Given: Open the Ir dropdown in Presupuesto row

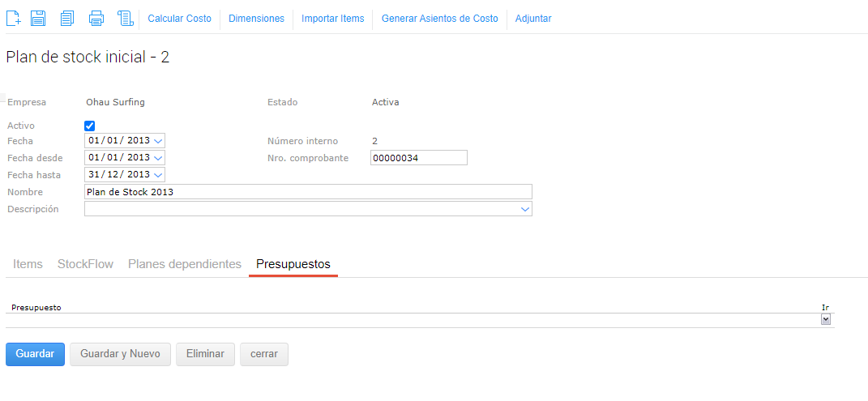Looking at the screenshot, I should tap(826, 320).
